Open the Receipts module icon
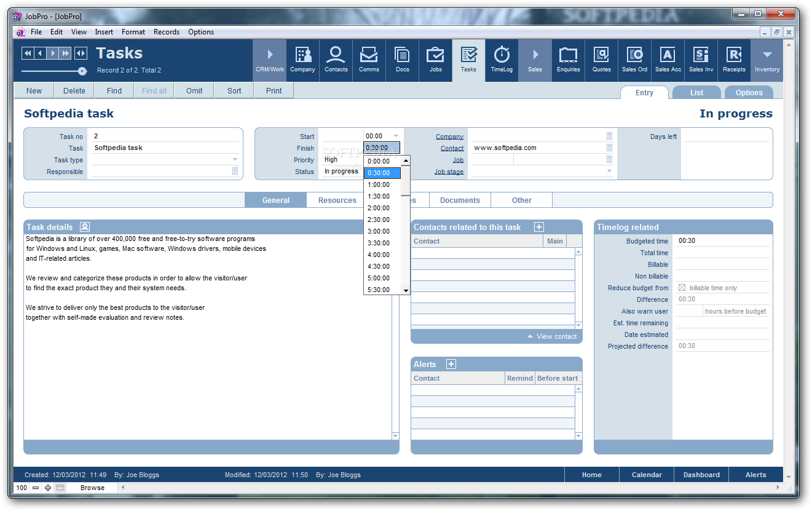This screenshot has height=511, width=812. click(734, 60)
